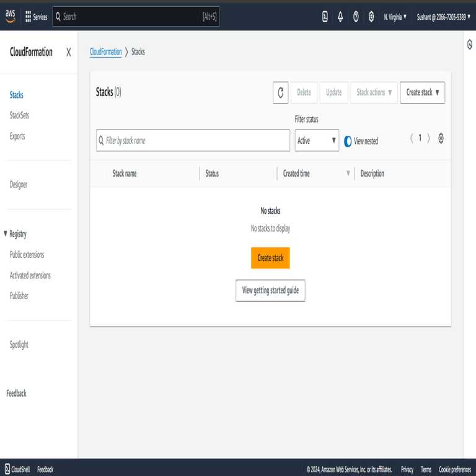
Task: Open the right side info panel icon
Action: click(x=470, y=45)
